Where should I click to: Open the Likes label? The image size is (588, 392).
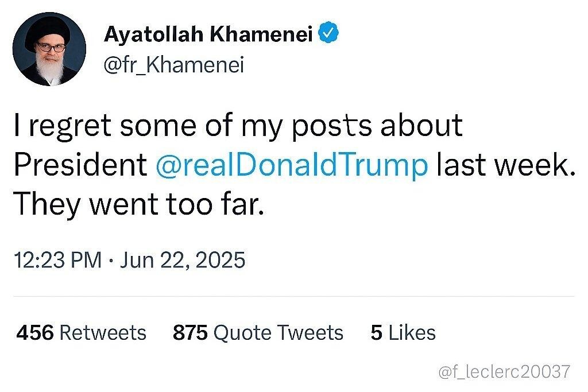412,332
